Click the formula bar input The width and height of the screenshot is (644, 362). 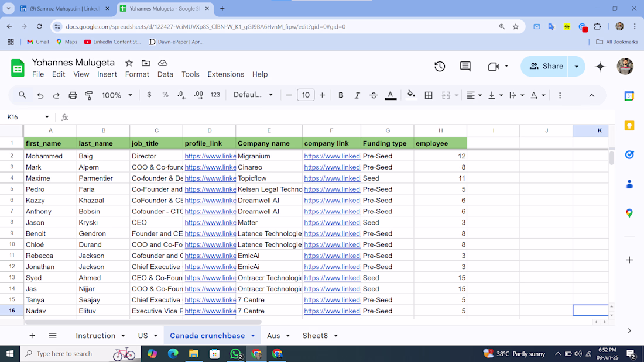tap(341, 117)
